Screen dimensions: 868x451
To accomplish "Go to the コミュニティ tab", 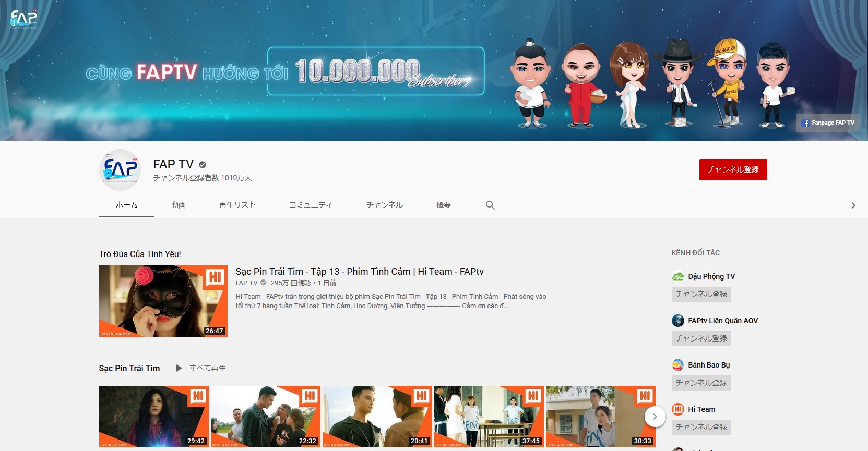I will point(311,205).
